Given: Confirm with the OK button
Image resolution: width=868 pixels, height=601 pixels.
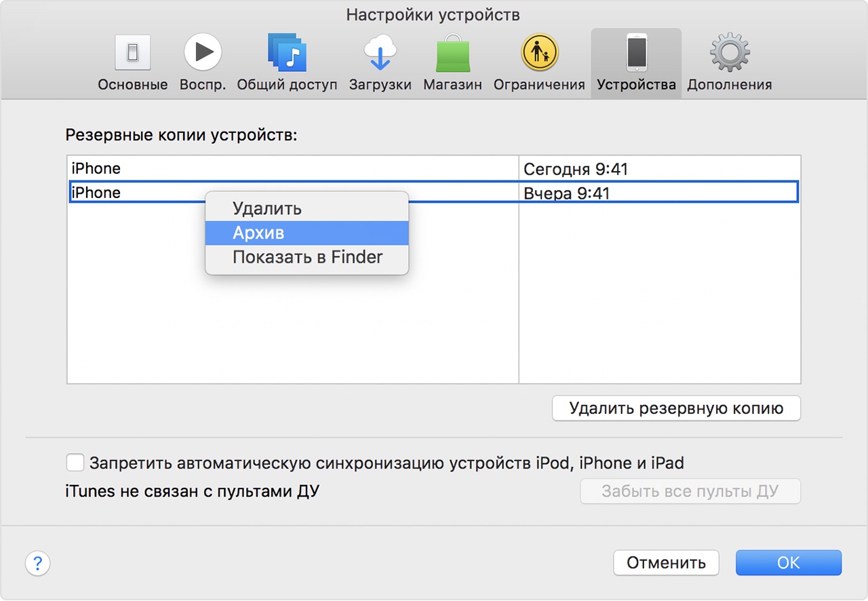Looking at the screenshot, I should (789, 563).
